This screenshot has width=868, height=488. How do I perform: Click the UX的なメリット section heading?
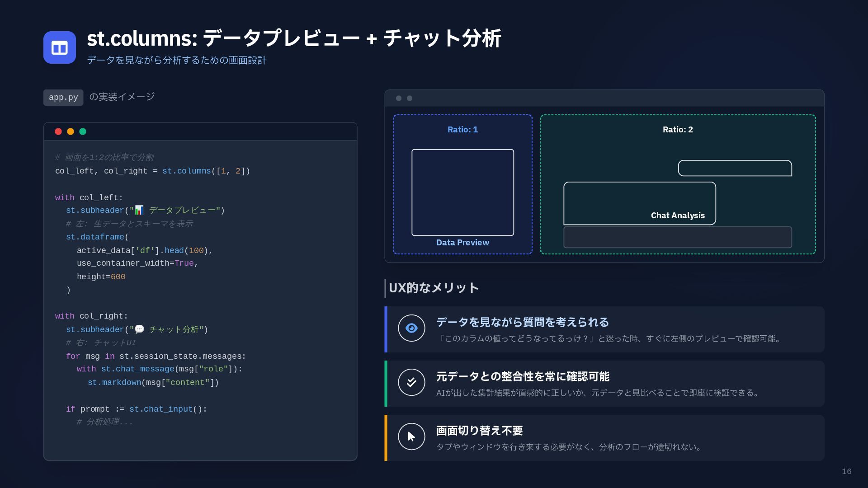click(434, 288)
